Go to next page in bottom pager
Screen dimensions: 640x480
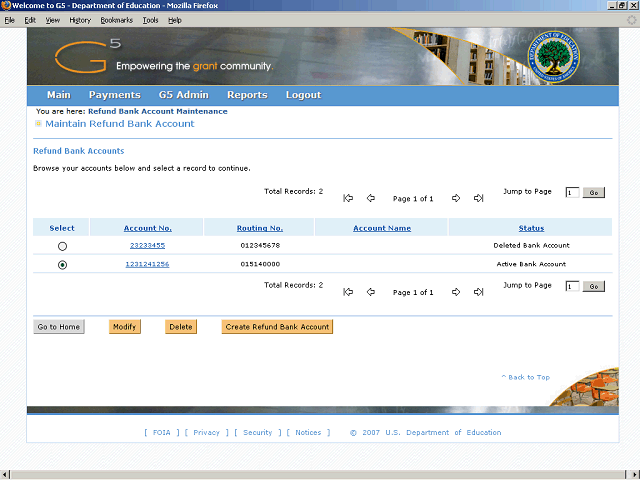(456, 292)
